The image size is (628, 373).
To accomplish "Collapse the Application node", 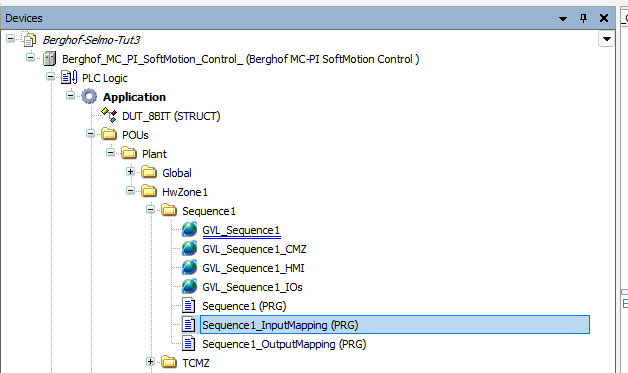I will click(x=70, y=95).
